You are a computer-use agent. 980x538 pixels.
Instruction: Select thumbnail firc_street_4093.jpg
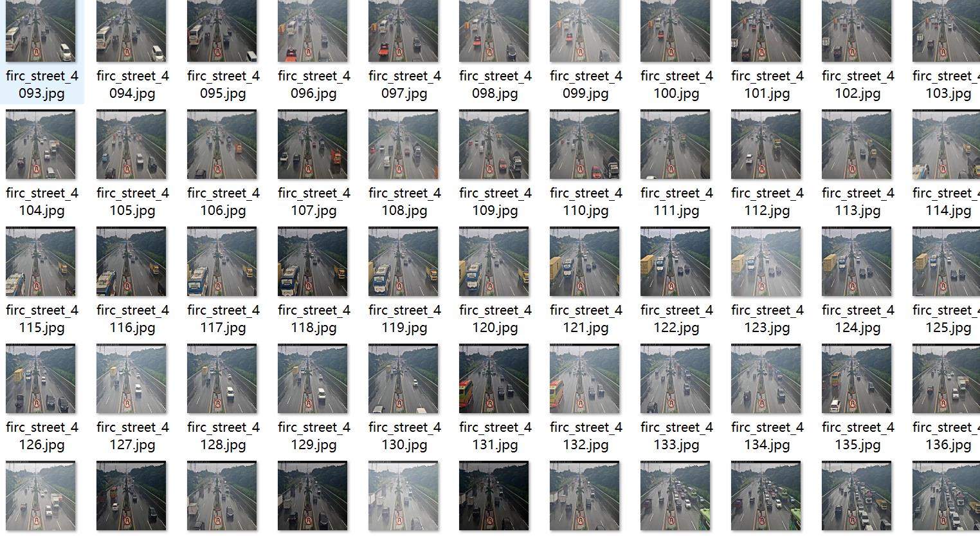[x=41, y=31]
